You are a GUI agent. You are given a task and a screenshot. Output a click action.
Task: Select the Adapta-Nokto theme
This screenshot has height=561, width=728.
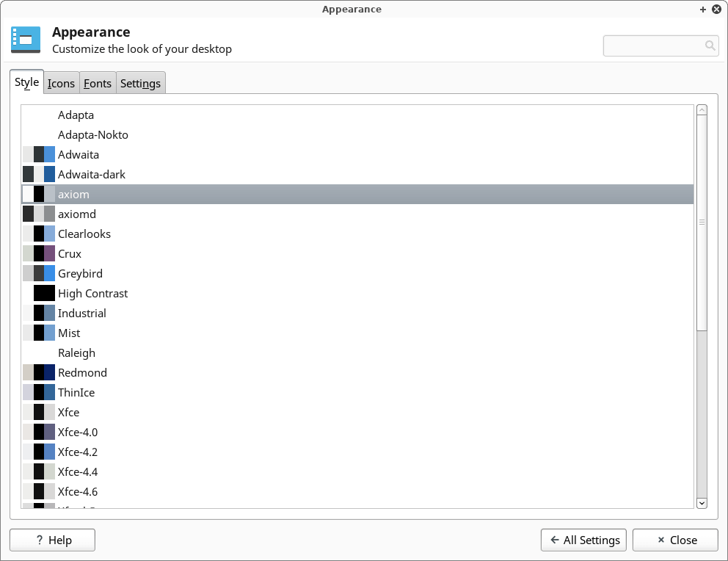pyautogui.click(x=92, y=134)
